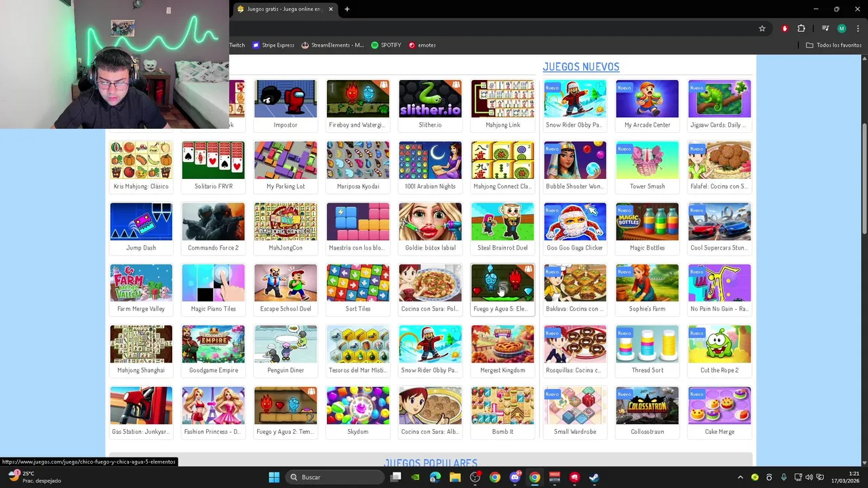Open the Cool Supercars Stunt game
The width and height of the screenshot is (868, 488).
719,228
